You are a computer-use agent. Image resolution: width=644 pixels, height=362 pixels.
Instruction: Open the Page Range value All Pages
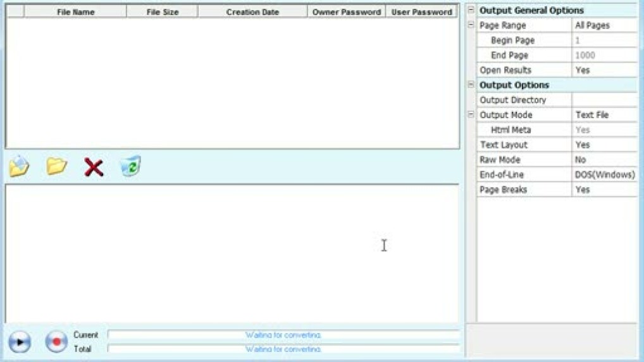604,25
